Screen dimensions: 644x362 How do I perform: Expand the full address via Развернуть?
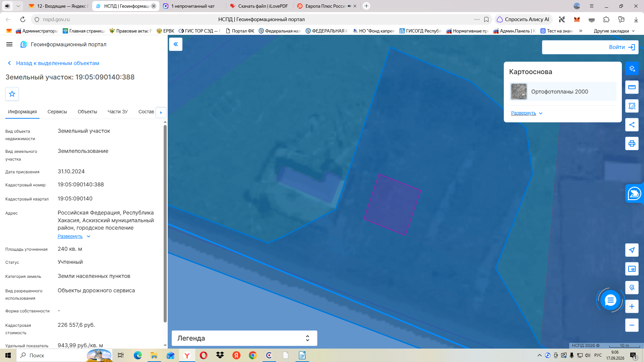74,236
